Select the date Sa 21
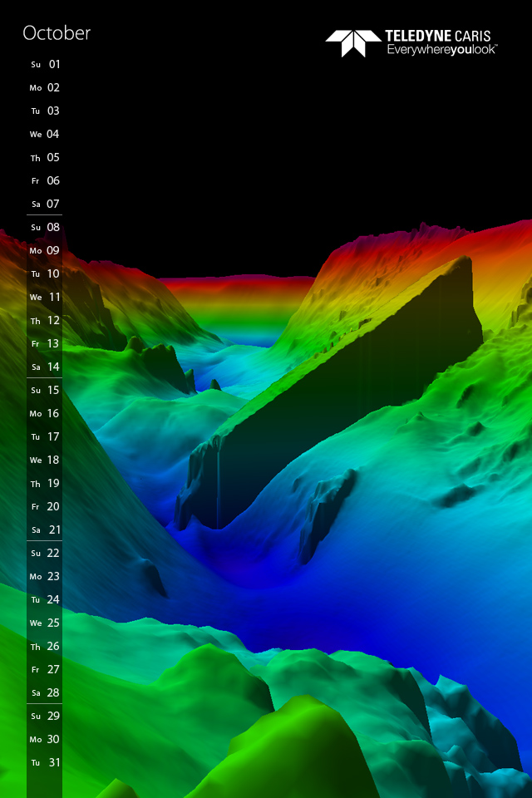Screen dimensions: 532x798 click(x=46, y=530)
